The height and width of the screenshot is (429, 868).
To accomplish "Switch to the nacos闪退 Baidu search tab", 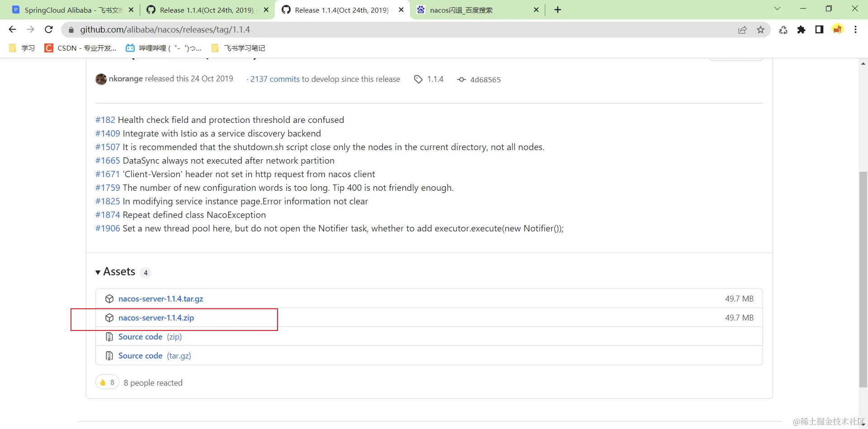I will [477, 10].
